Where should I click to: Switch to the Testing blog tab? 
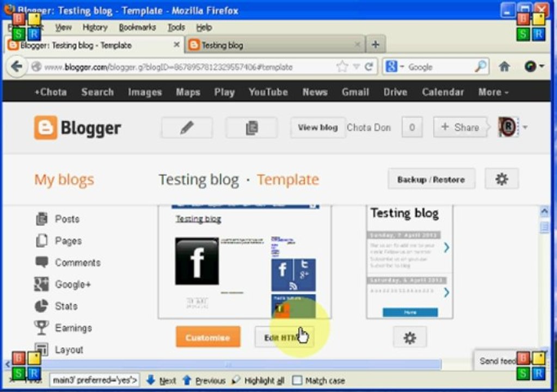tap(276, 45)
